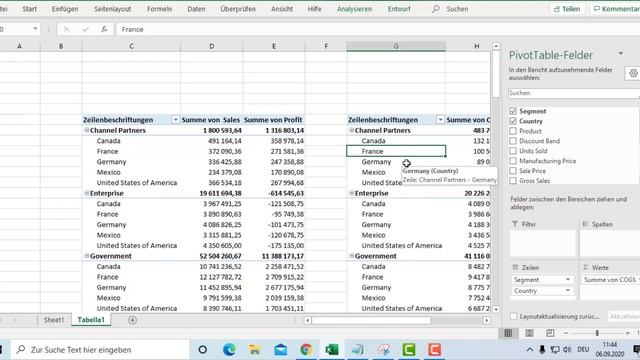Open the red Camtasia recorder icon
Image resolution: width=640 pixels, height=360 pixels.
[x=434, y=350]
